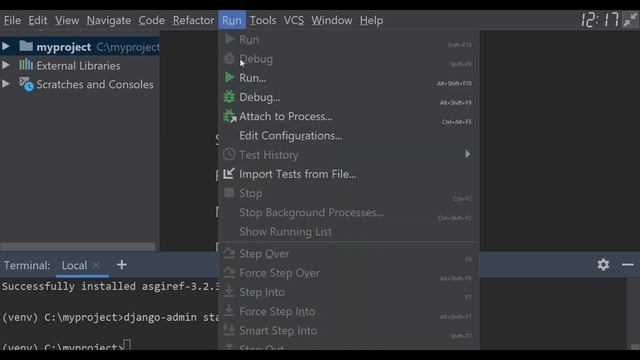Click the Smart Step Into entry
Image resolution: width=640 pixels, height=360 pixels.
pyautogui.click(x=349, y=330)
